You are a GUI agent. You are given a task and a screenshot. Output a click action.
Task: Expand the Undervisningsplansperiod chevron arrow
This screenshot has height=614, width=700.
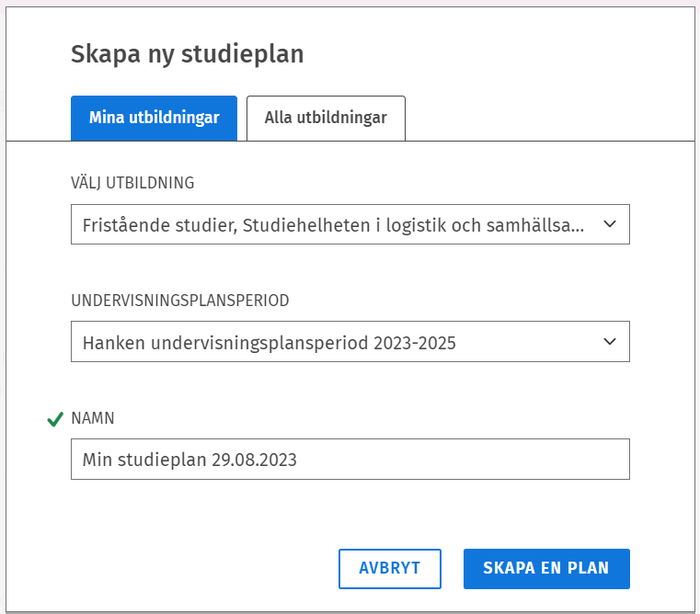pos(609,341)
